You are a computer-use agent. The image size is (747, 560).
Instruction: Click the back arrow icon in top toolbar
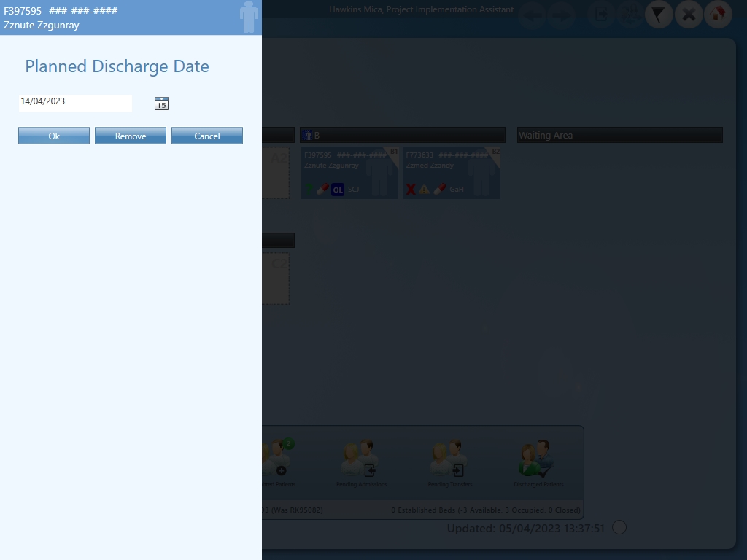532,15
